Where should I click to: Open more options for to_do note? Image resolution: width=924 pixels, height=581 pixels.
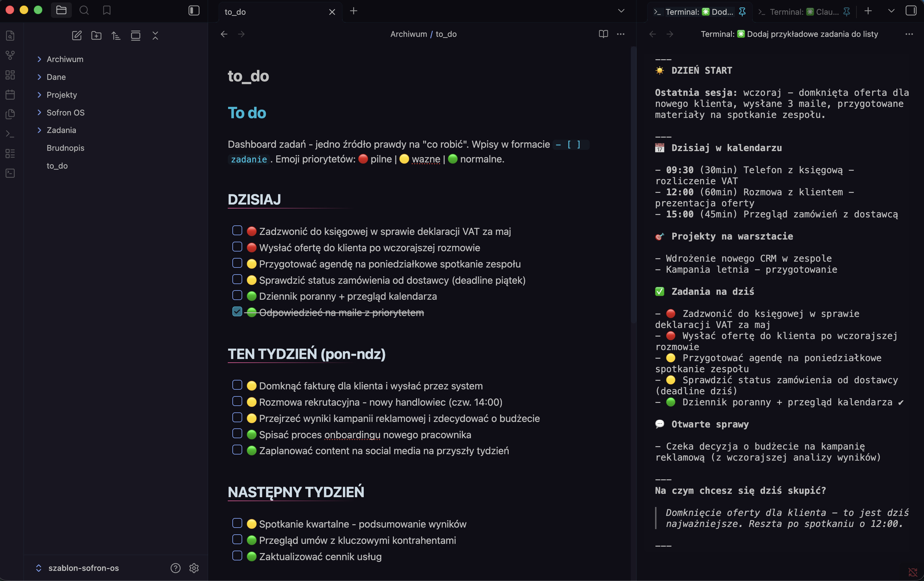(620, 34)
